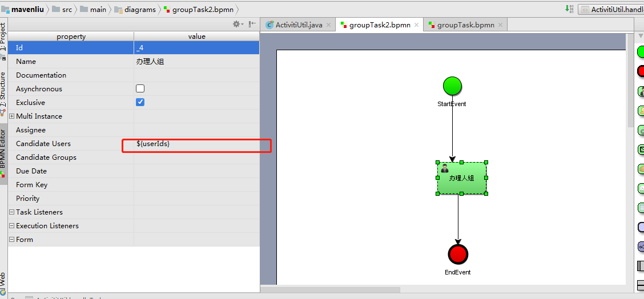The height and width of the screenshot is (299, 644).
Task: Collapse the palette with the top triangle
Action: click(641, 37)
